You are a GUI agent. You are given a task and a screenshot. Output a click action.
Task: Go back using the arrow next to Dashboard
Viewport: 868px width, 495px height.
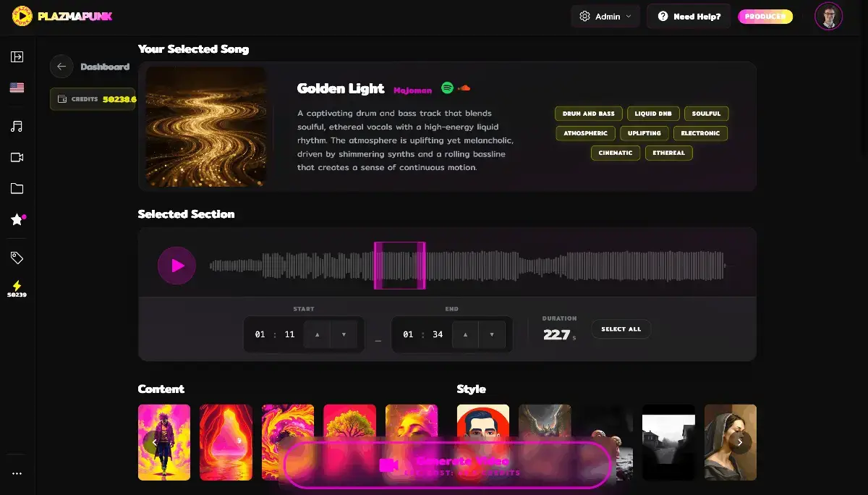click(x=61, y=67)
